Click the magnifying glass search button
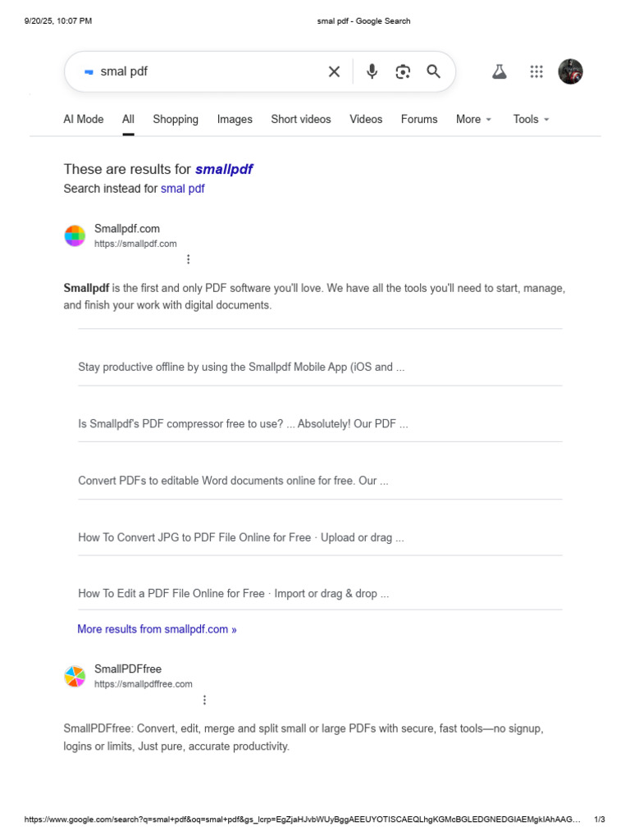 [434, 72]
